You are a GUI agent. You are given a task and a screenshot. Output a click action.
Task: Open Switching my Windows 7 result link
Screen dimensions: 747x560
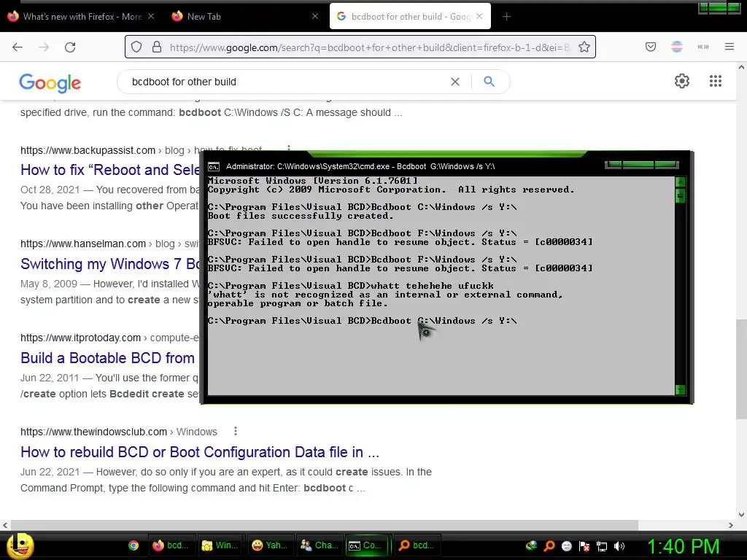click(x=110, y=264)
